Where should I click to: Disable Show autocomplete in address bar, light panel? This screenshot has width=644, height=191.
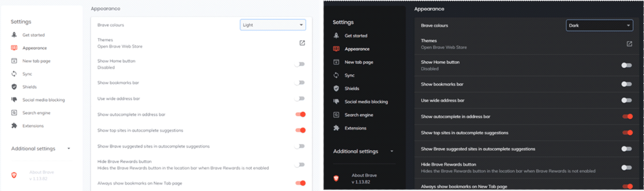pos(301,114)
